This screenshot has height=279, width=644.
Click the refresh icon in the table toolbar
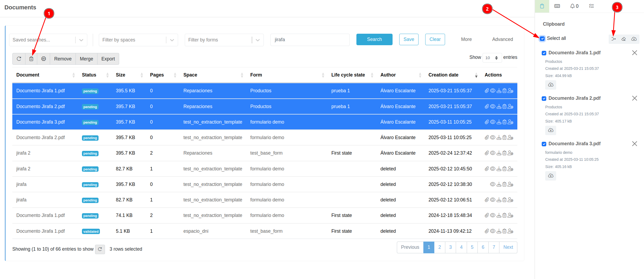19,59
